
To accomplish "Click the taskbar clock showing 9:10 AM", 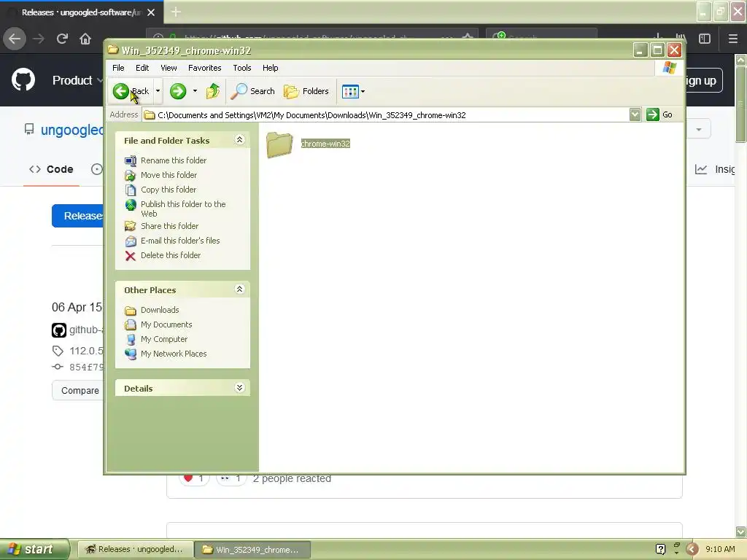I will (x=720, y=549).
